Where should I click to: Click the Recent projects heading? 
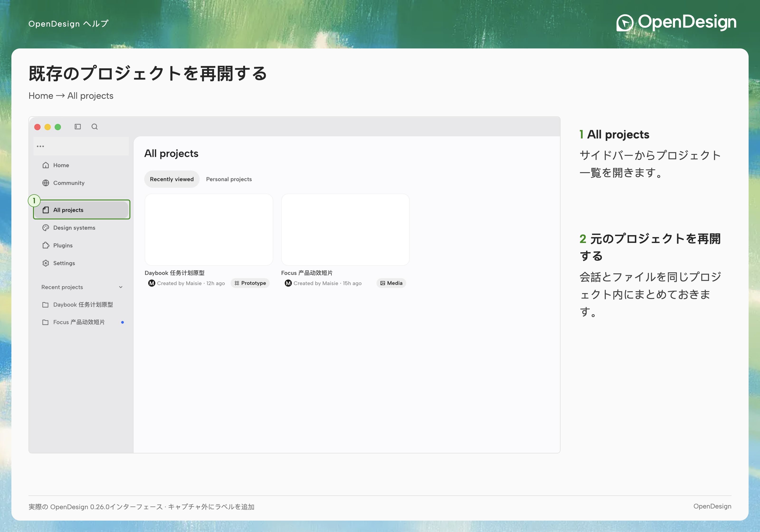coord(62,287)
